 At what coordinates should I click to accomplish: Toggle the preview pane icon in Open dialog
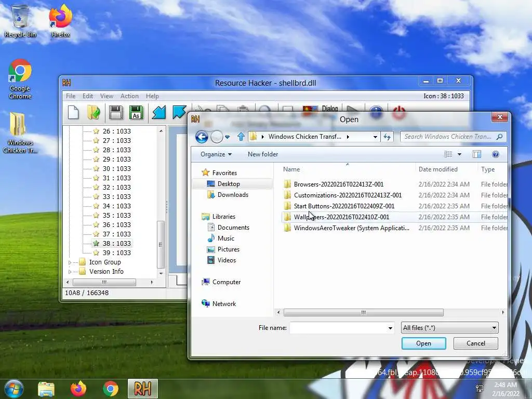[477, 154]
